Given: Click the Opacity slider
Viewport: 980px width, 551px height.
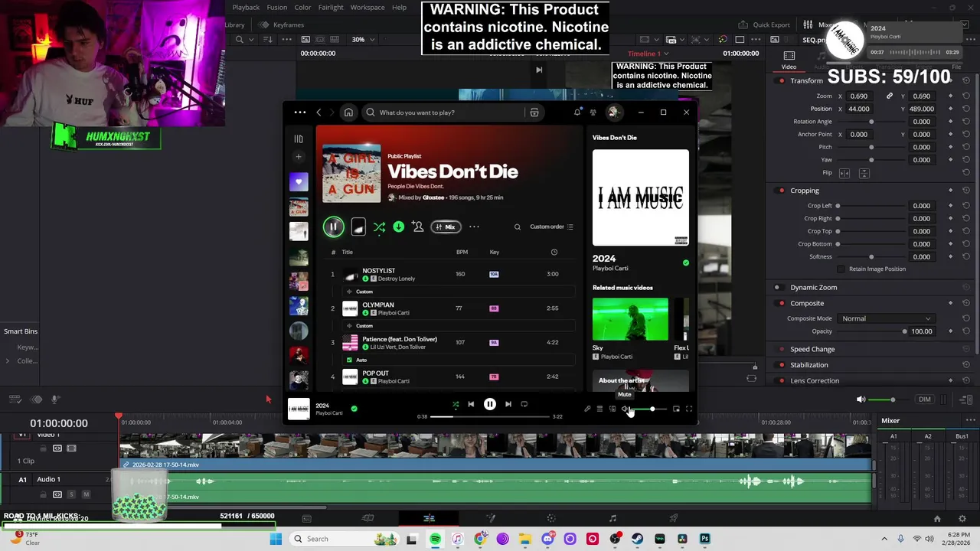Looking at the screenshot, I should (x=873, y=331).
